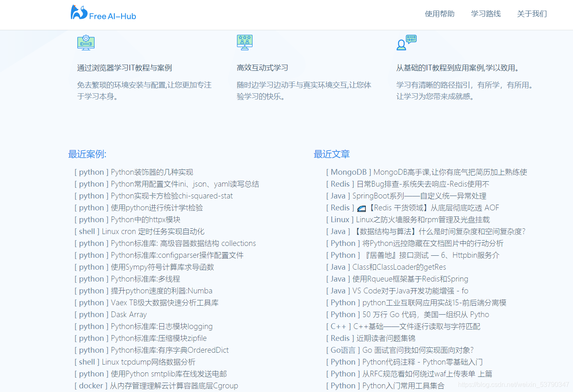Open the 使用帮助 menu item
This screenshot has width=573, height=392.
(x=440, y=14)
